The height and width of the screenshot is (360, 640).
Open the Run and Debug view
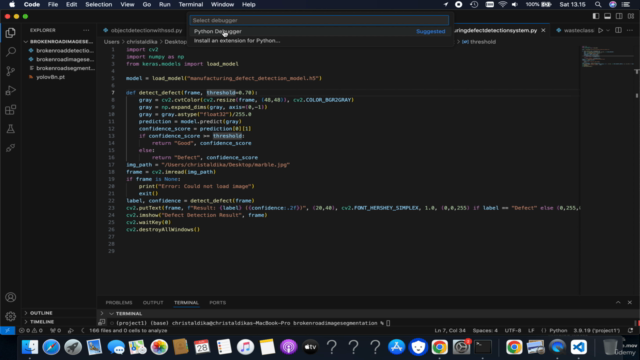coord(11,90)
